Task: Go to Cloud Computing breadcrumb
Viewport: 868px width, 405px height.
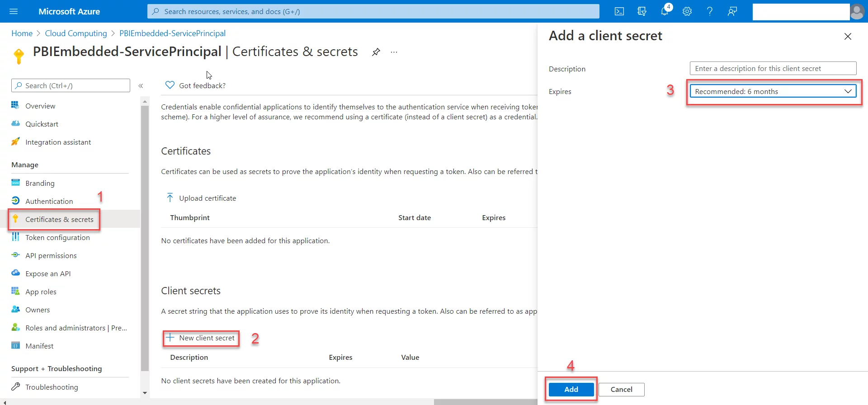Action: point(76,33)
